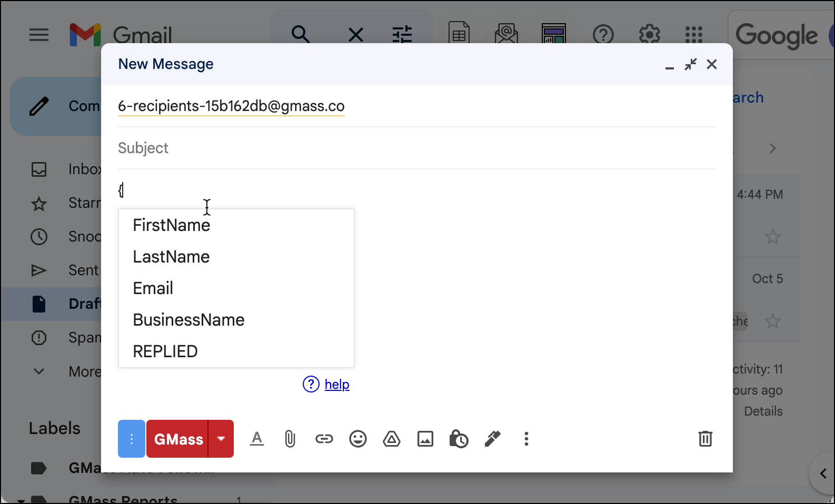Open search filter options sliders icon
Screen dimensions: 835x504
coord(402,35)
